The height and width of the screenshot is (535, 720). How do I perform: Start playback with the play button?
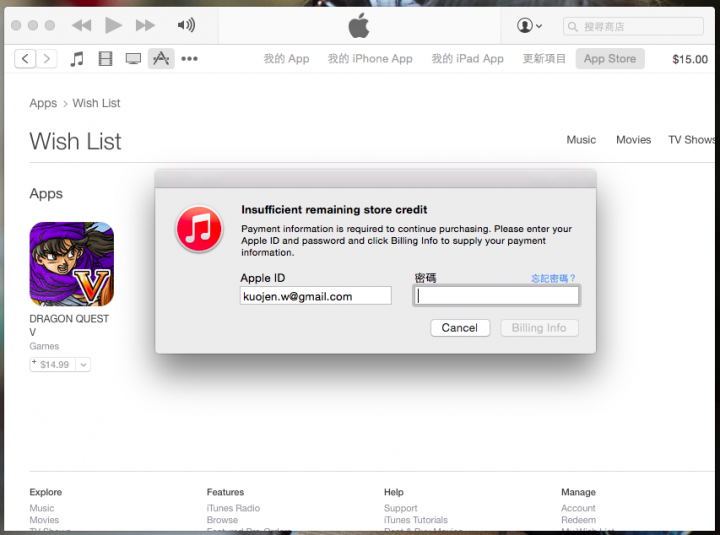[113, 25]
